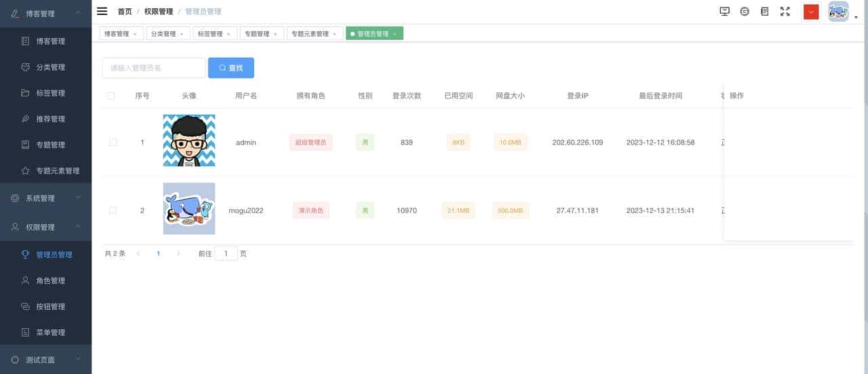Click the 角色管理 user icon
The width and height of the screenshot is (868, 374).
[25, 280]
